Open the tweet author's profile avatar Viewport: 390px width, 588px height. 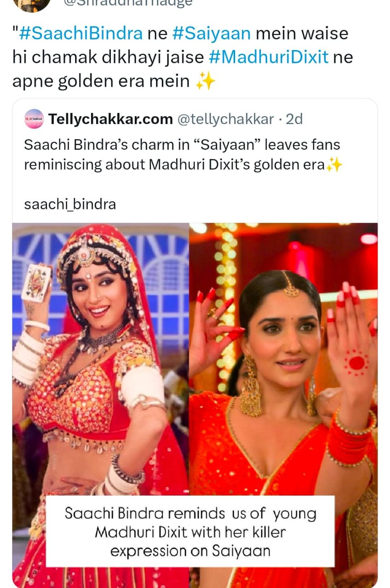click(32, 5)
